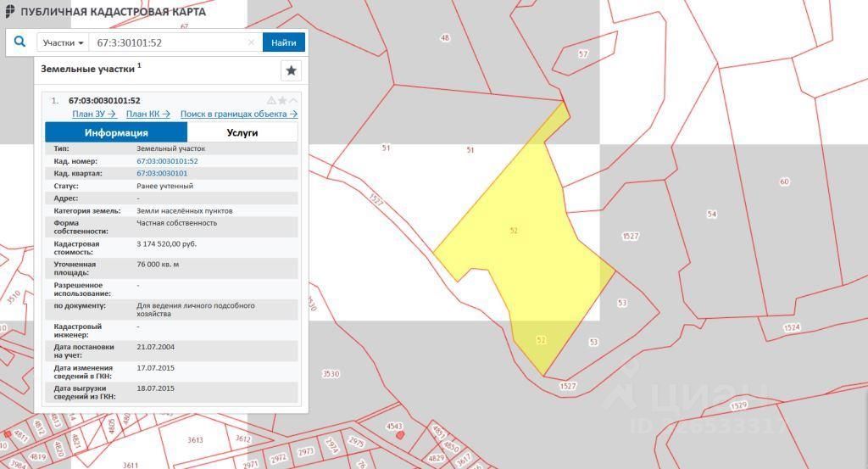The width and height of the screenshot is (868, 469).
Task: Click Поиск в границах объекта link
Action: point(238,114)
